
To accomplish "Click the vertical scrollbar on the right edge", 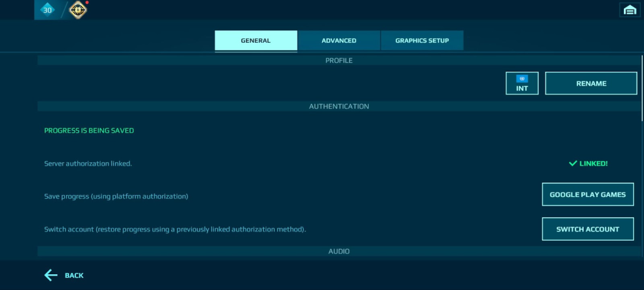I will 641,88.
